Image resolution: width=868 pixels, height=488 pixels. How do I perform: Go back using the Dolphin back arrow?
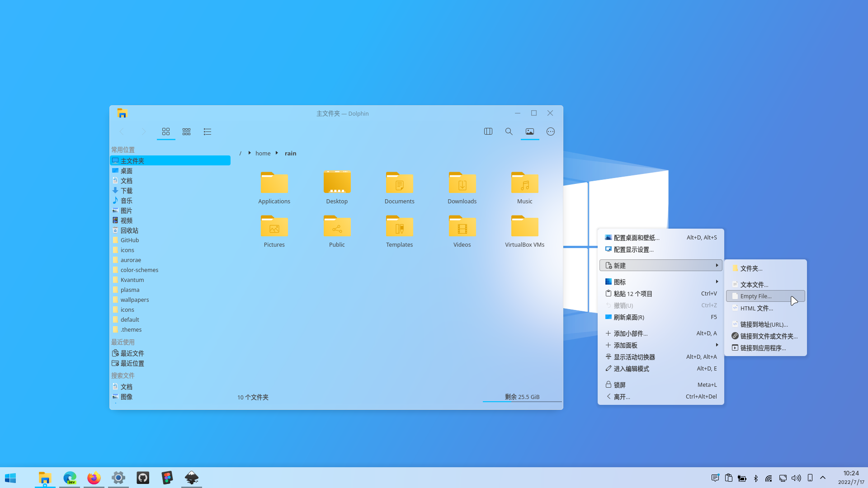point(121,131)
